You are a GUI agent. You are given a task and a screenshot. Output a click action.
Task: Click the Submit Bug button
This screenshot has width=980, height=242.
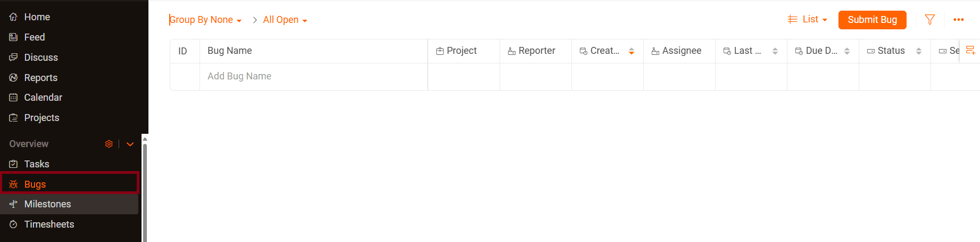pyautogui.click(x=872, y=20)
